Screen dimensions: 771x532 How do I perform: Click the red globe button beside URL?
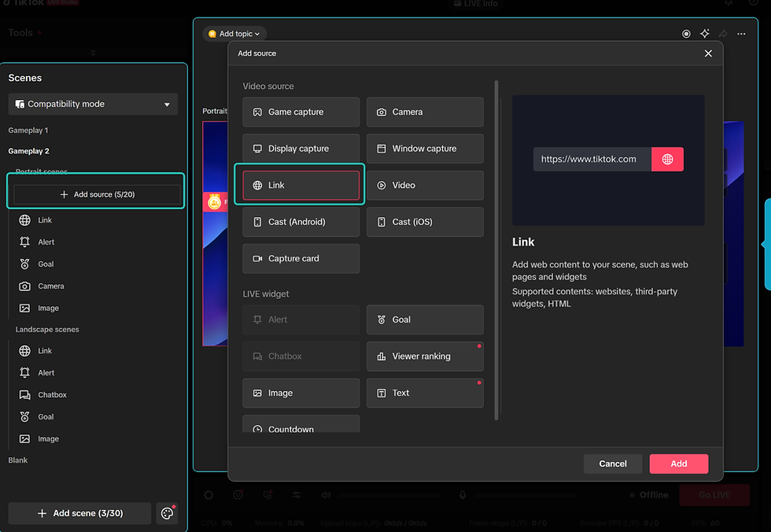click(x=667, y=159)
